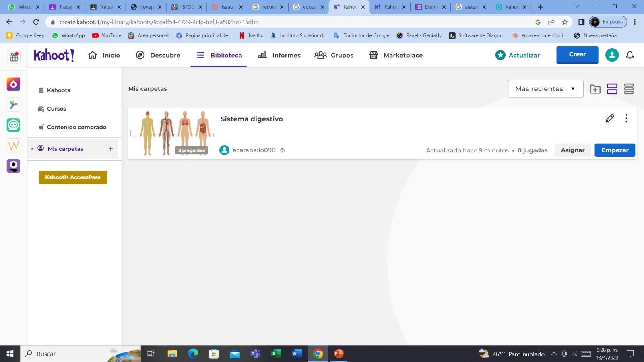
Task: Switch to the compact list view
Action: pyautogui.click(x=629, y=89)
